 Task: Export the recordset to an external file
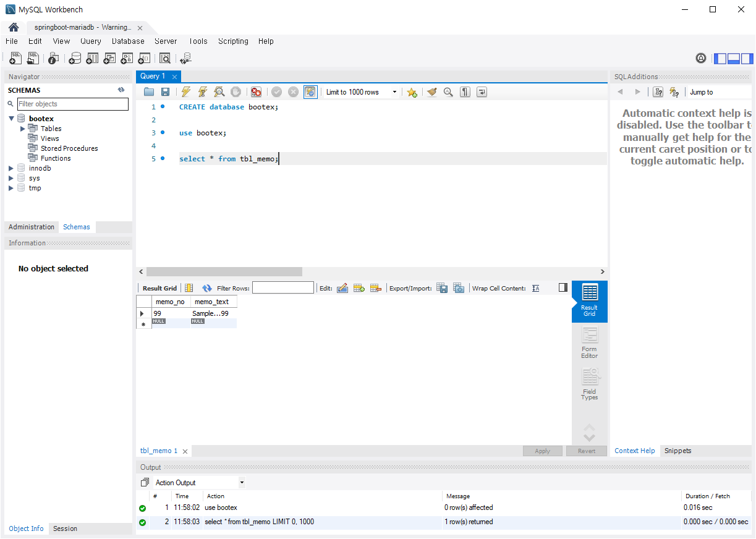[442, 288]
